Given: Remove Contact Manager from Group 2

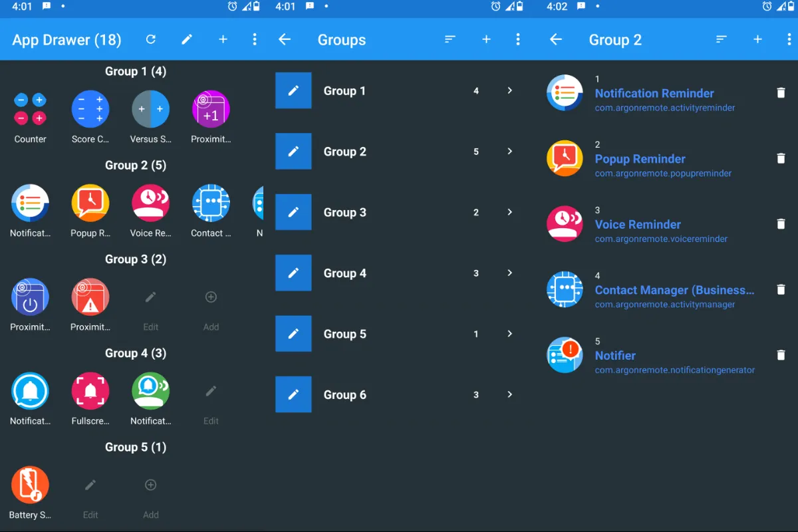Looking at the screenshot, I should coord(781,289).
